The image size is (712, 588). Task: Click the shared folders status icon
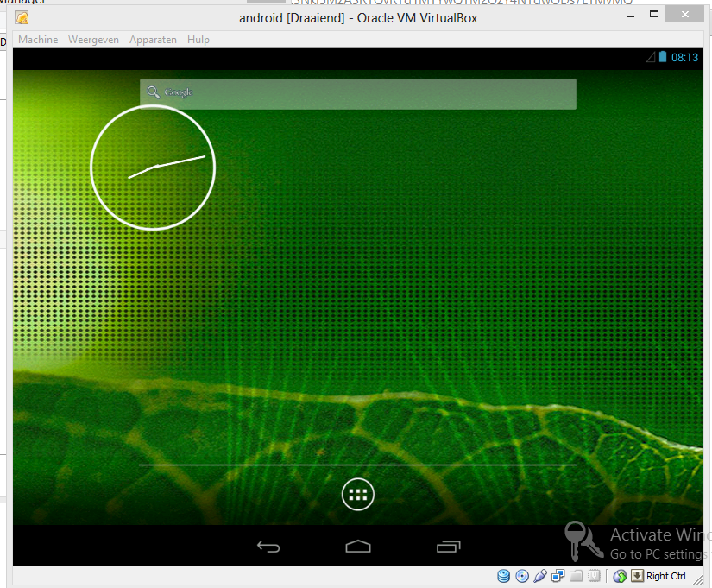pyautogui.click(x=577, y=576)
